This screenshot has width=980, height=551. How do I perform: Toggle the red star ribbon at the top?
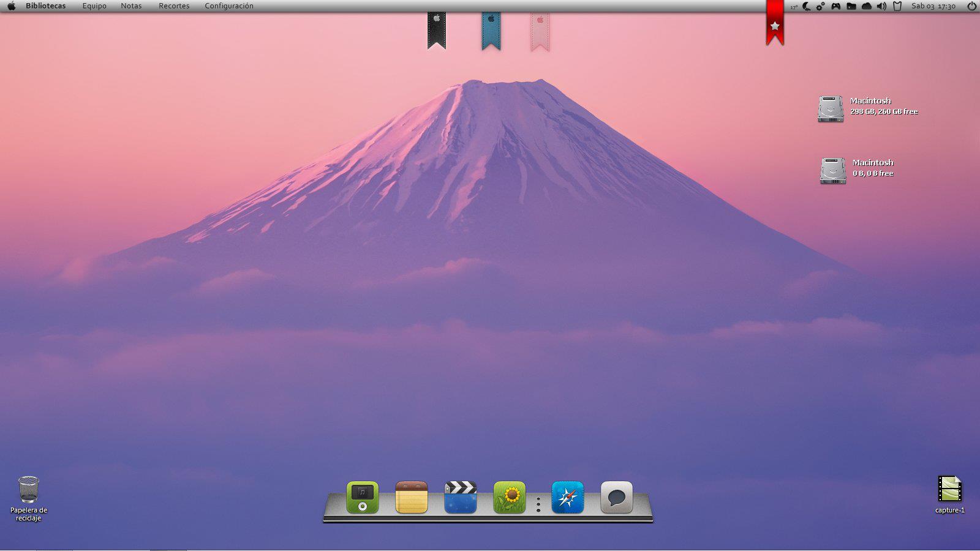(774, 24)
